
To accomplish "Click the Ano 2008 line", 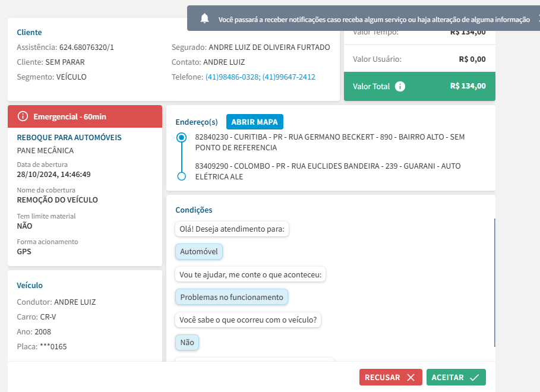I will pos(34,332).
